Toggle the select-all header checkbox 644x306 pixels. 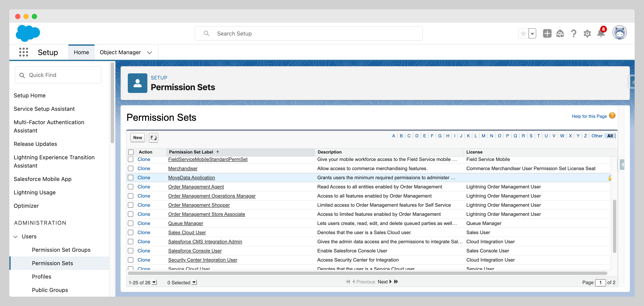(131, 152)
